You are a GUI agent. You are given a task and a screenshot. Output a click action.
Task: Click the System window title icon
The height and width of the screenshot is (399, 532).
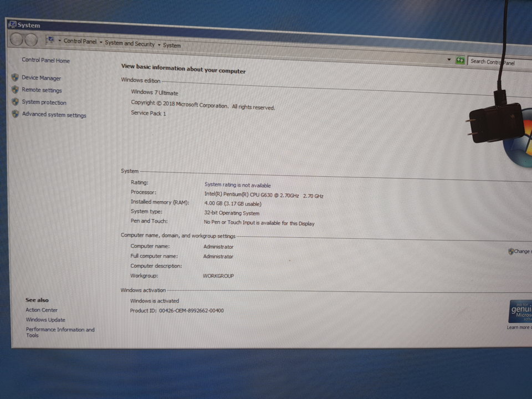13,24
